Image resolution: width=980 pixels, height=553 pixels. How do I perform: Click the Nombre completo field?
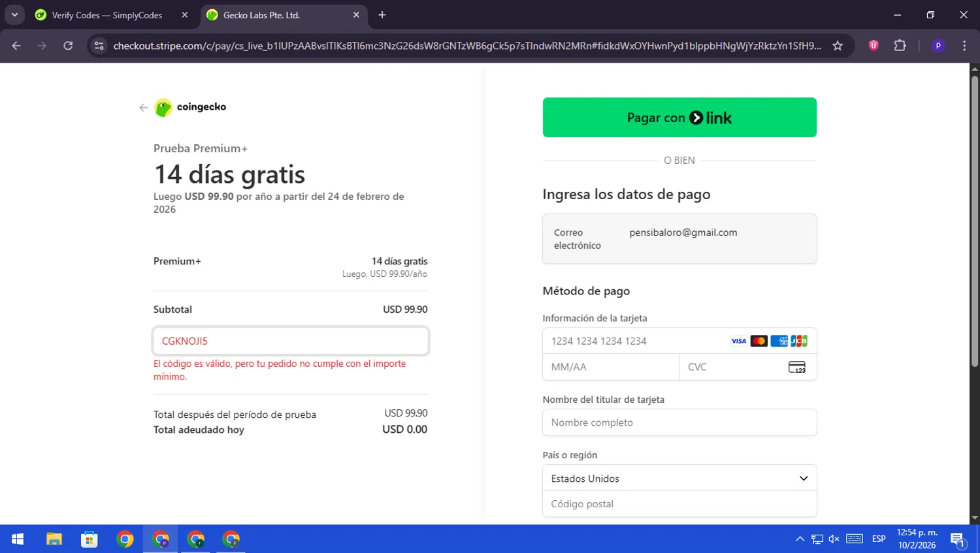pyautogui.click(x=679, y=422)
